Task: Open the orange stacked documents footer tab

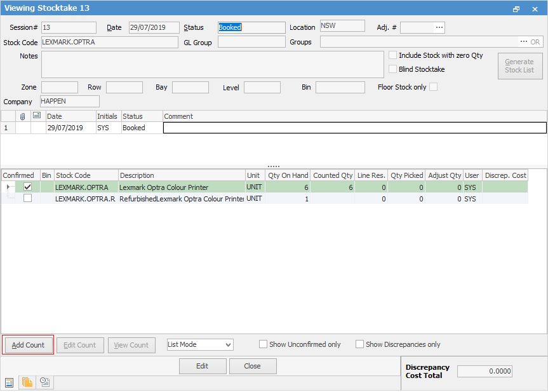Action: click(27, 382)
